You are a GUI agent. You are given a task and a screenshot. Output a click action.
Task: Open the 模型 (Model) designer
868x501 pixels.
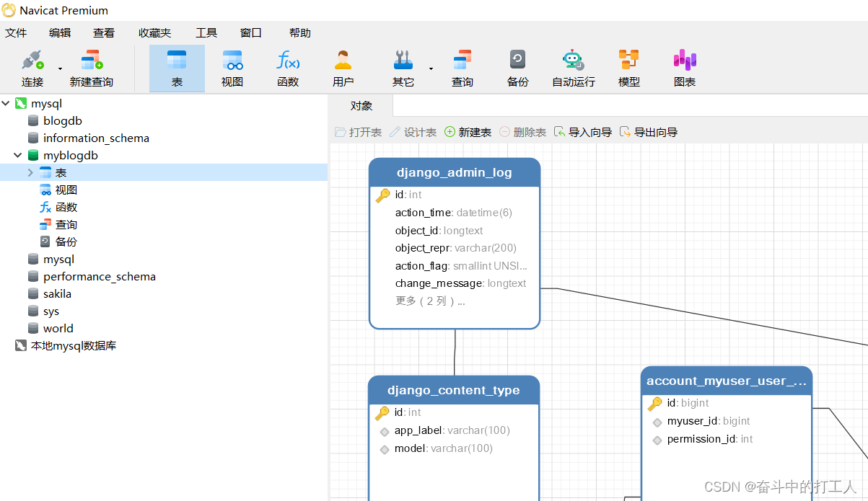click(628, 68)
